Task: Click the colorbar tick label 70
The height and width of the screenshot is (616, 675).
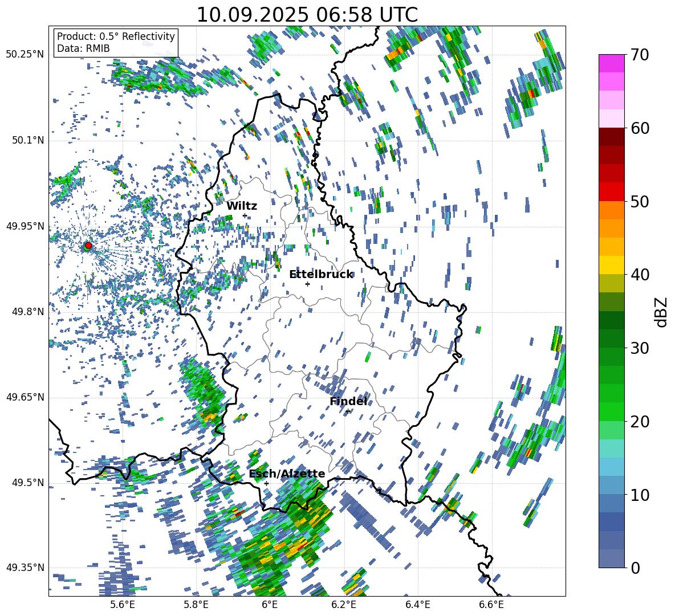Action: pyautogui.click(x=640, y=55)
